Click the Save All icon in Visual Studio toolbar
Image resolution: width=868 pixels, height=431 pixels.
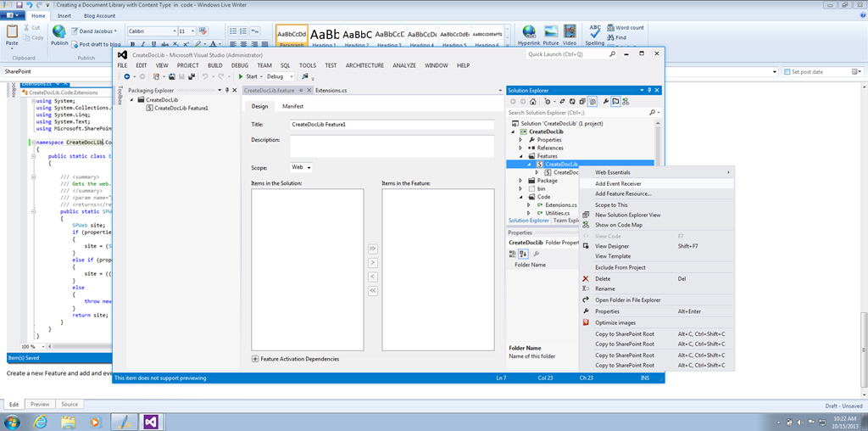(192, 76)
